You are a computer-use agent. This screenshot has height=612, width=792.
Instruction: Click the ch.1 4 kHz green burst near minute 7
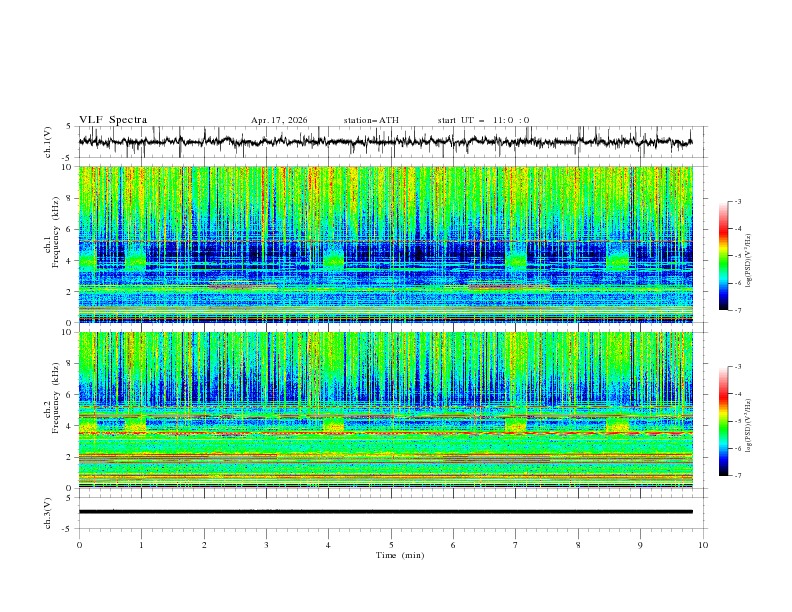coord(516,260)
